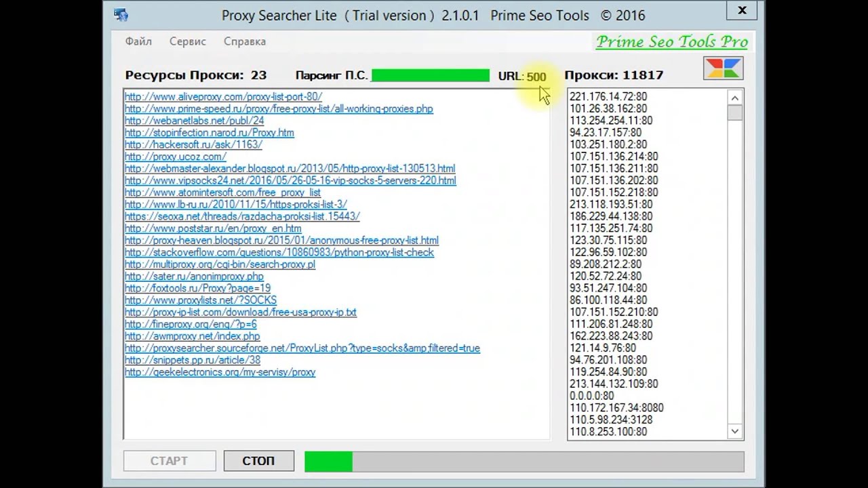This screenshot has height=488, width=868.
Task: Select proxy 94.23.17.157:80
Action: pos(606,133)
